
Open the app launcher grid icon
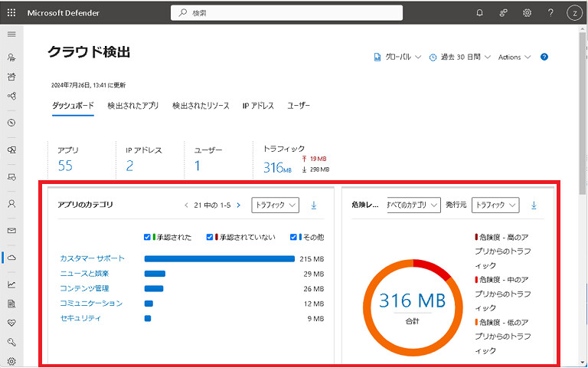[x=11, y=13]
